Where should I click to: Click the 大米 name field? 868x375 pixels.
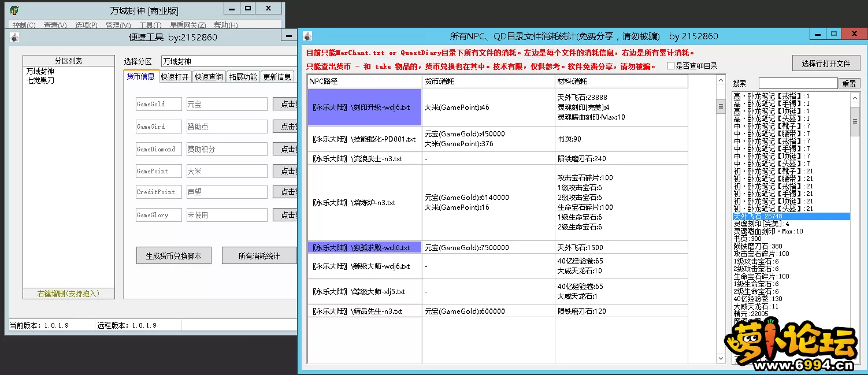(x=227, y=171)
